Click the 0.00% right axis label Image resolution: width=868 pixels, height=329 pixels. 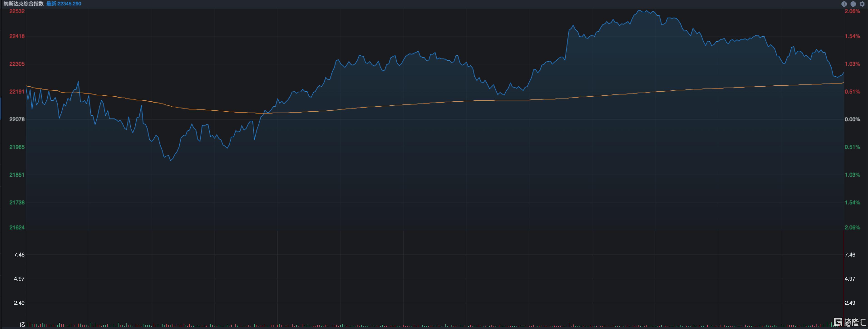click(852, 120)
